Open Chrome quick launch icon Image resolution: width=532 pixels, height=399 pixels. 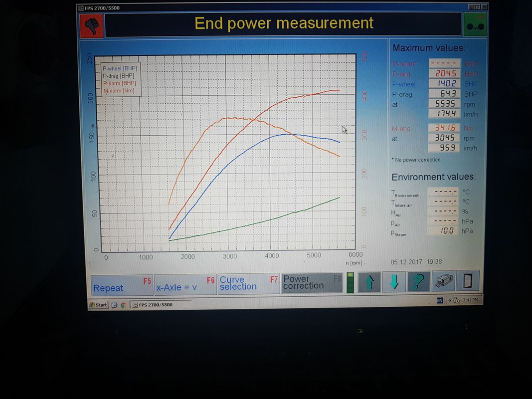[x=124, y=305]
